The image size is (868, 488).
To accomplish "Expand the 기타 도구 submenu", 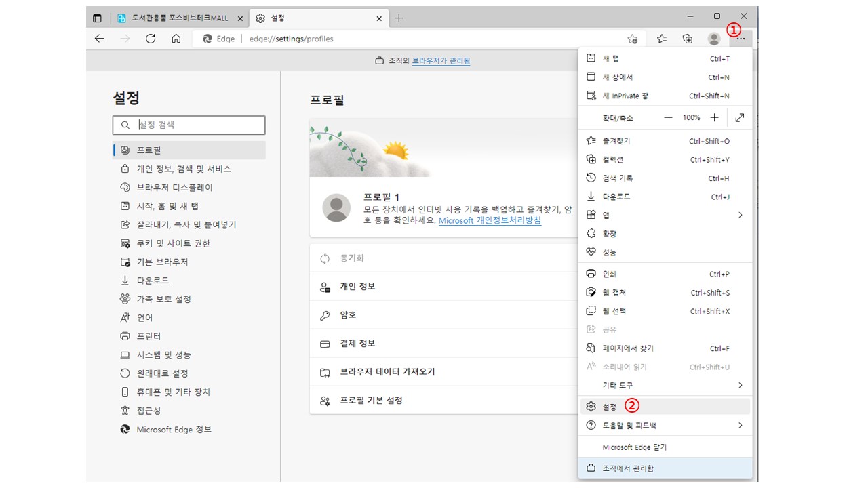I will click(740, 385).
